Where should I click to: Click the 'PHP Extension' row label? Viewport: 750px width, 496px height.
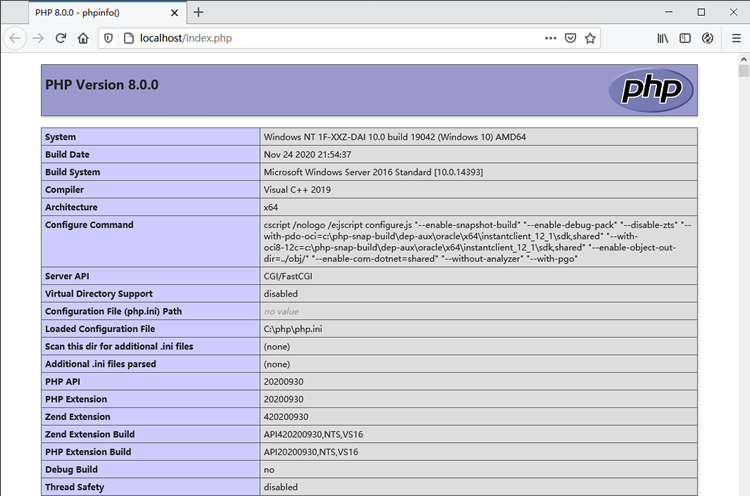pyautogui.click(x=76, y=399)
